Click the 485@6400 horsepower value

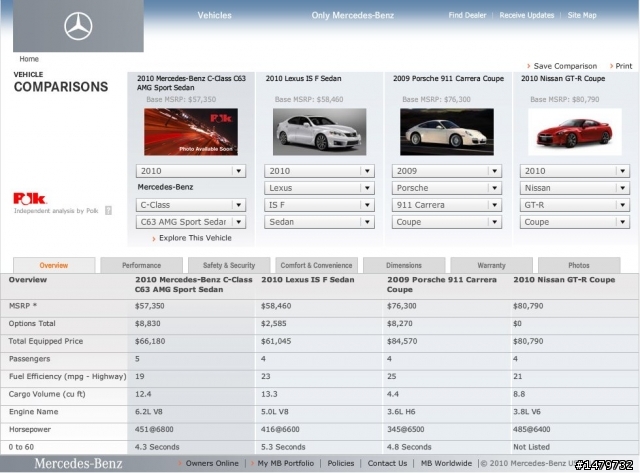pos(532,429)
